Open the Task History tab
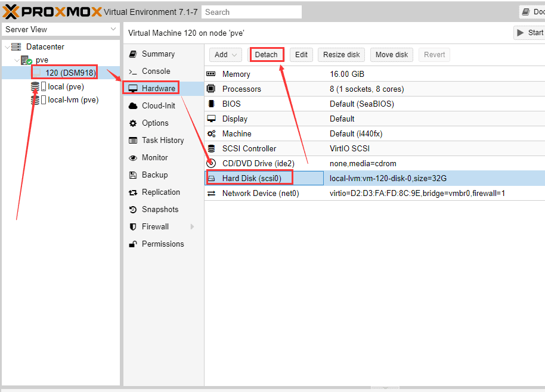Screen dimensions: 545x392 163,140
